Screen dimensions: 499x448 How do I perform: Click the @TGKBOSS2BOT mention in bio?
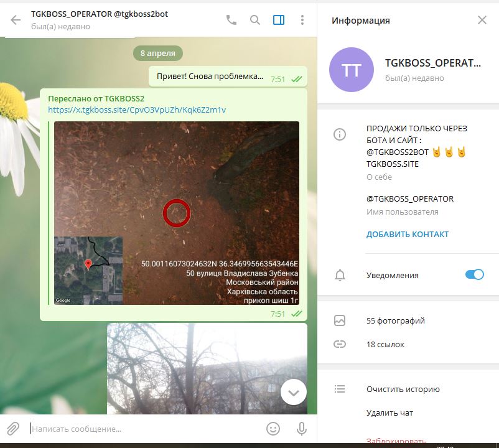tap(398, 152)
